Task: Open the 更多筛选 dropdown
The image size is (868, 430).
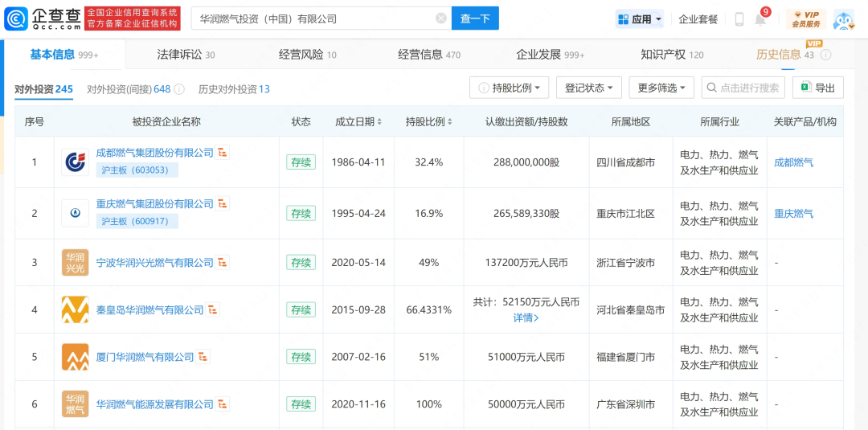Action: pyautogui.click(x=661, y=88)
